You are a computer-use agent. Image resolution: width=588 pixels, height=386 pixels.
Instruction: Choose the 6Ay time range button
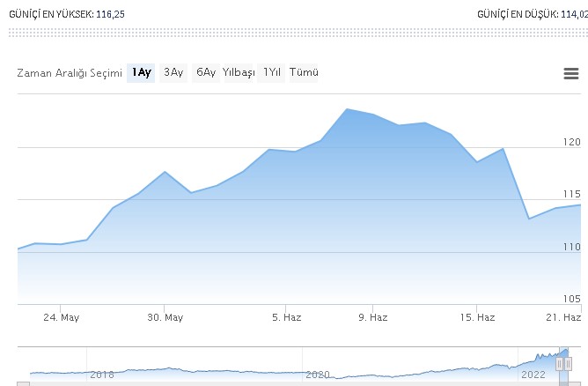tap(206, 73)
